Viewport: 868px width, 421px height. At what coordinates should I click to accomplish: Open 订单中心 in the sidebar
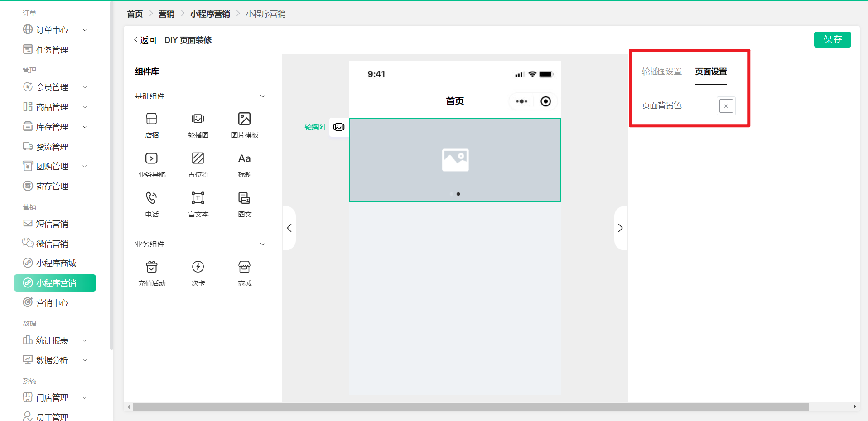click(52, 30)
